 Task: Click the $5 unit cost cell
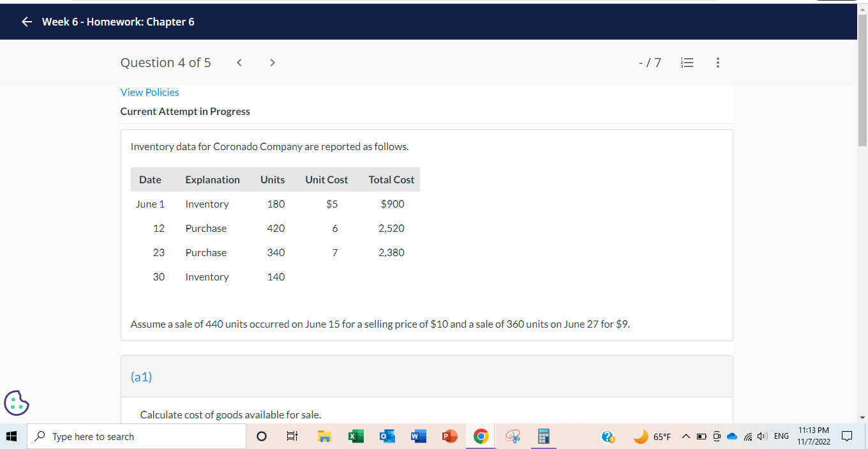click(332, 204)
